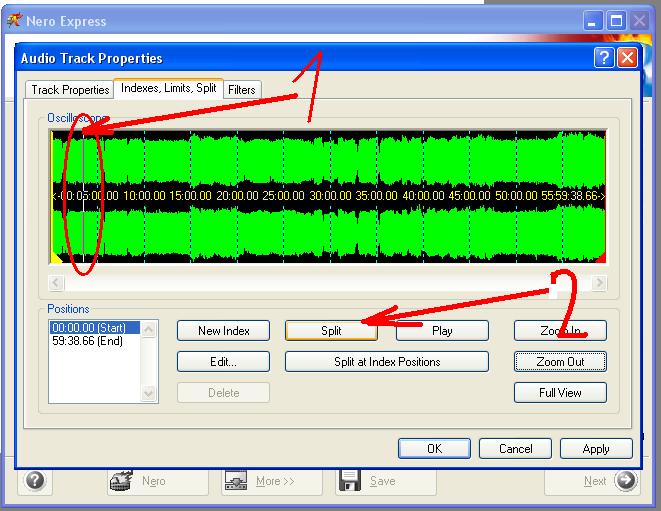661x511 pixels.
Task: Click the New Index button
Action: [x=223, y=331]
